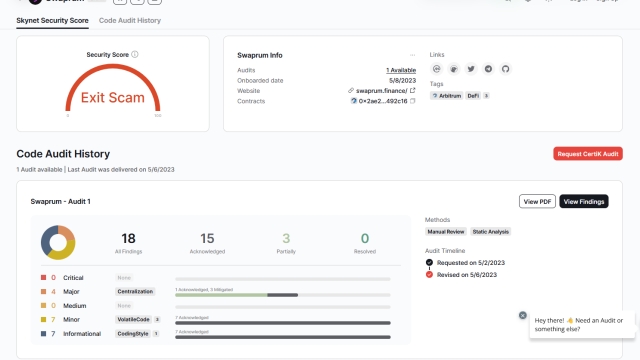Expand the additional tags '3' badge

tap(486, 96)
